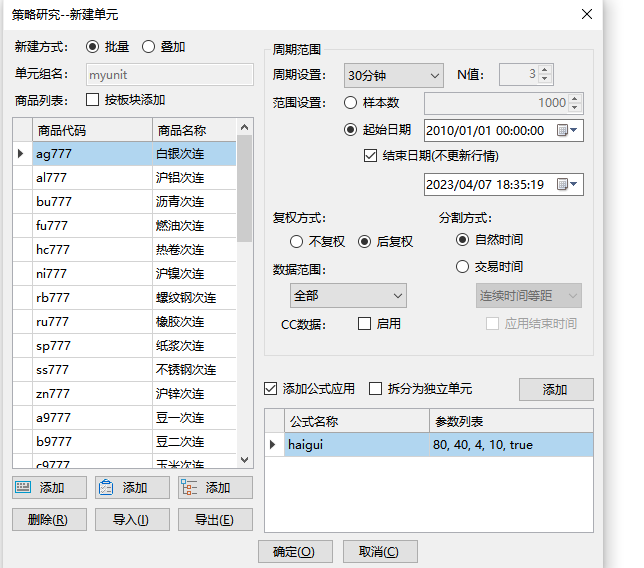This screenshot has height=568, width=644.
Task: Open the end date calendar picker
Action: pyautogui.click(x=563, y=184)
